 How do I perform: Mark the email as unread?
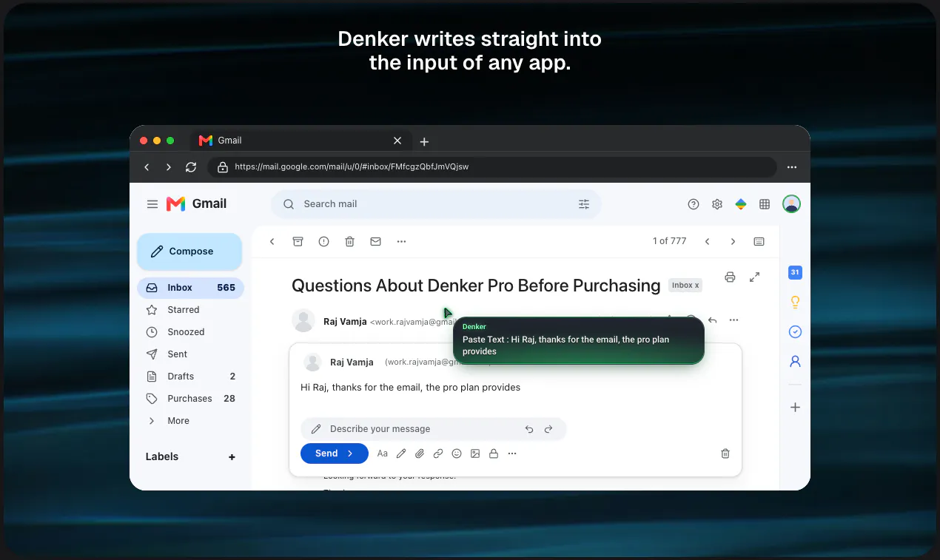click(375, 241)
